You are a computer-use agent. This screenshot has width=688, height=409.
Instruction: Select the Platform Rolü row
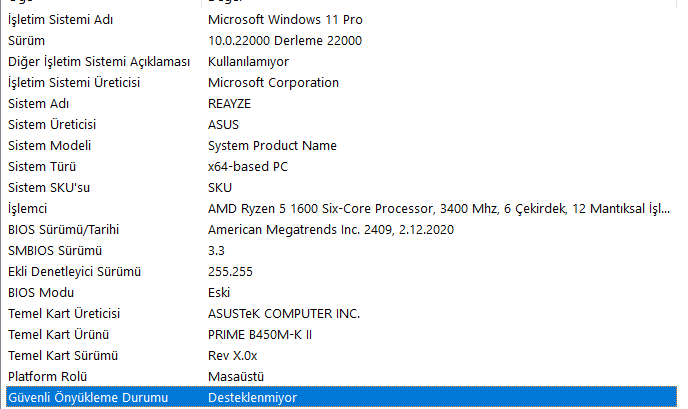point(48,376)
